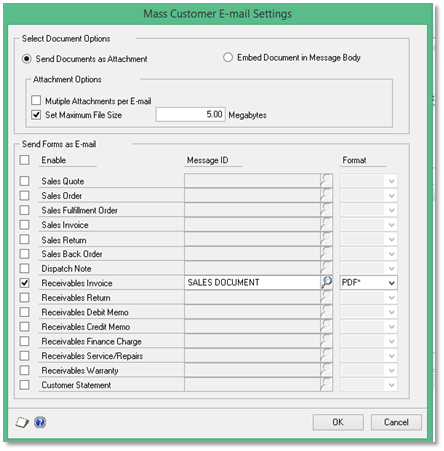Select Send Documents as Attachment option
This screenshot has width=444, height=451.
(x=27, y=59)
